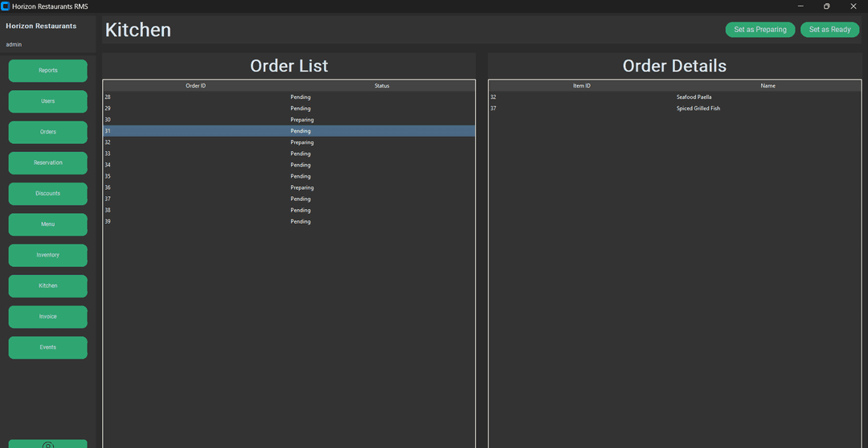This screenshot has width=868, height=448.
Task: Select the Kitchen sidebar button
Action: [47, 286]
